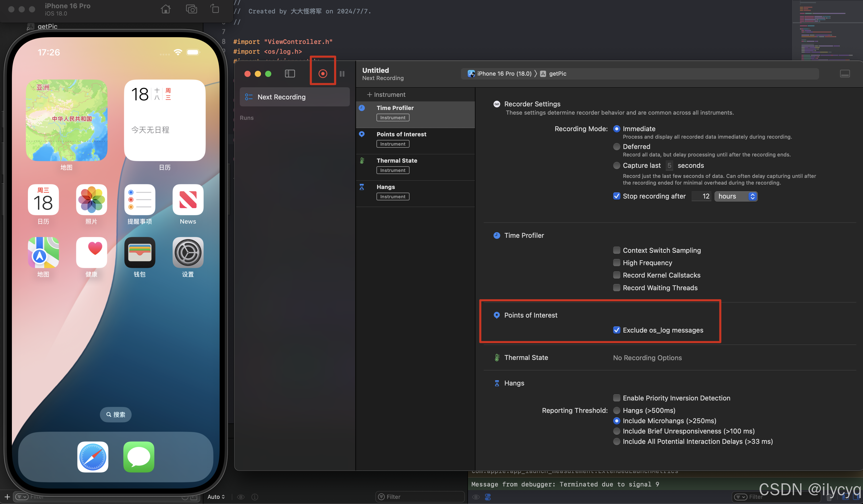This screenshot has width=863, height=504.
Task: Toggle the Instruments sidebar panel icon
Action: [x=290, y=74]
